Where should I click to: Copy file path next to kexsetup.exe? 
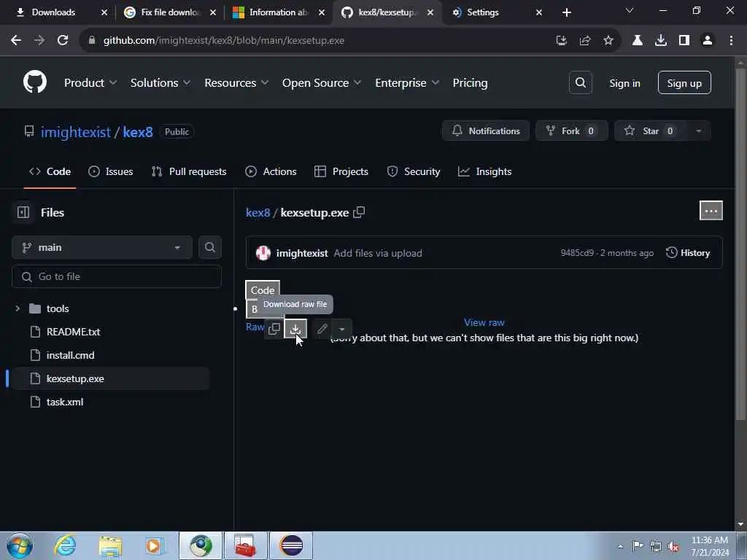point(359,212)
